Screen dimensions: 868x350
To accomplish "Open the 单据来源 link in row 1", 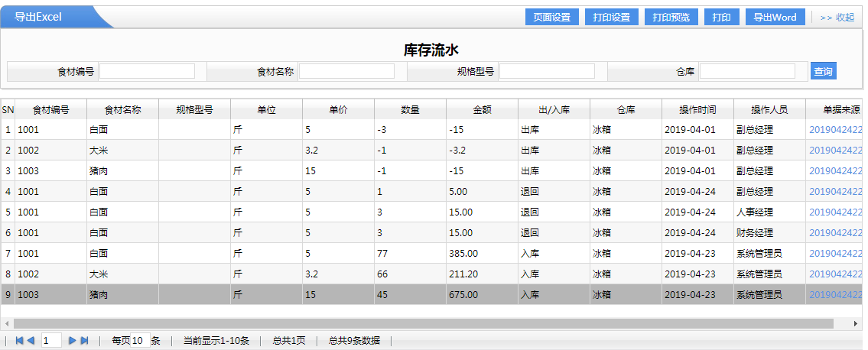I will coord(835,130).
